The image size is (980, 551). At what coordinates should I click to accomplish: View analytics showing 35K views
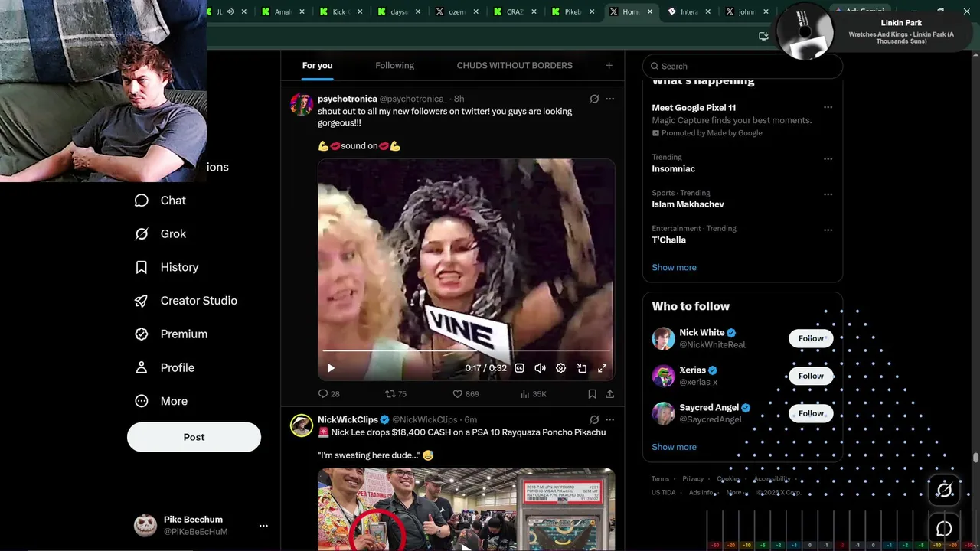tap(533, 394)
